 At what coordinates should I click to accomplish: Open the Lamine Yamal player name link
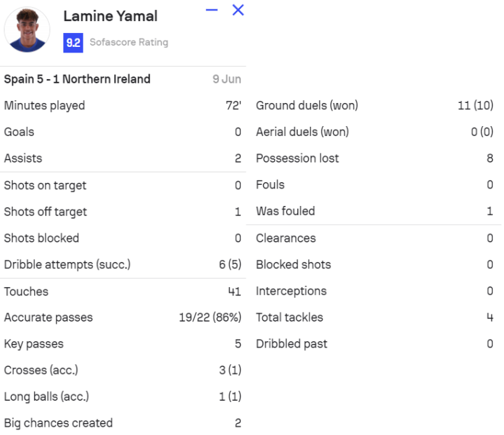(110, 16)
